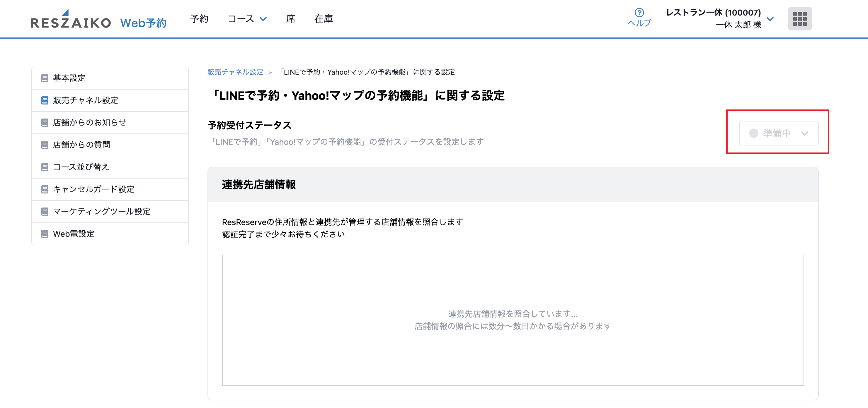Open the 準備中 status dropdown

[778, 133]
